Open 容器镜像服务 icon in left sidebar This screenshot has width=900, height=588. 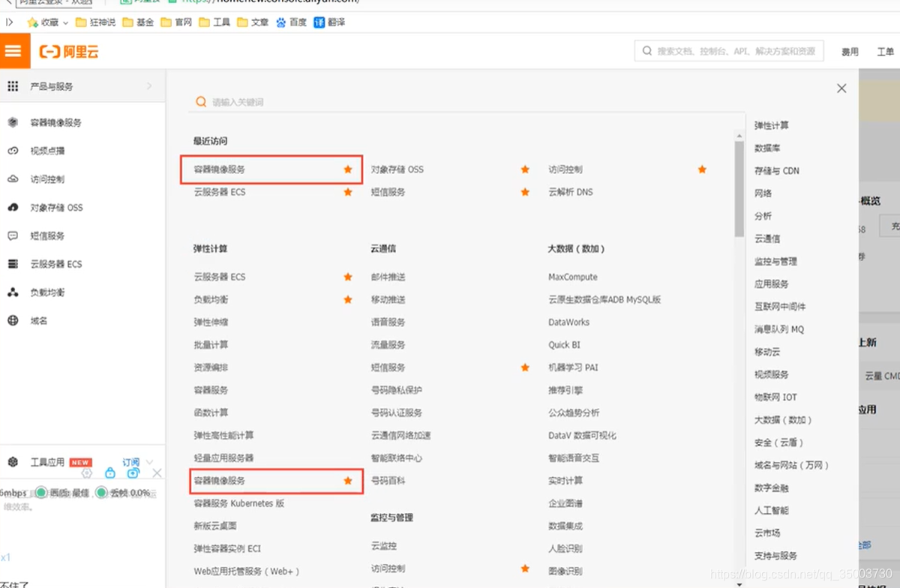13,122
